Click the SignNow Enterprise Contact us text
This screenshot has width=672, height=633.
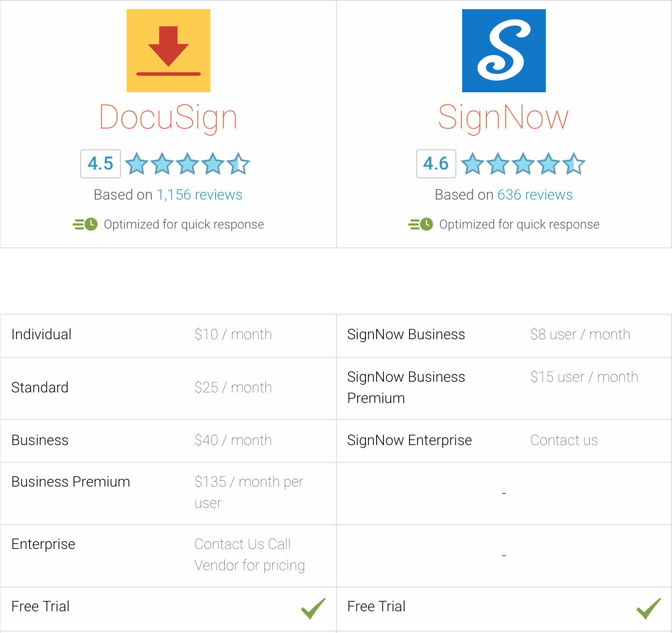(564, 440)
